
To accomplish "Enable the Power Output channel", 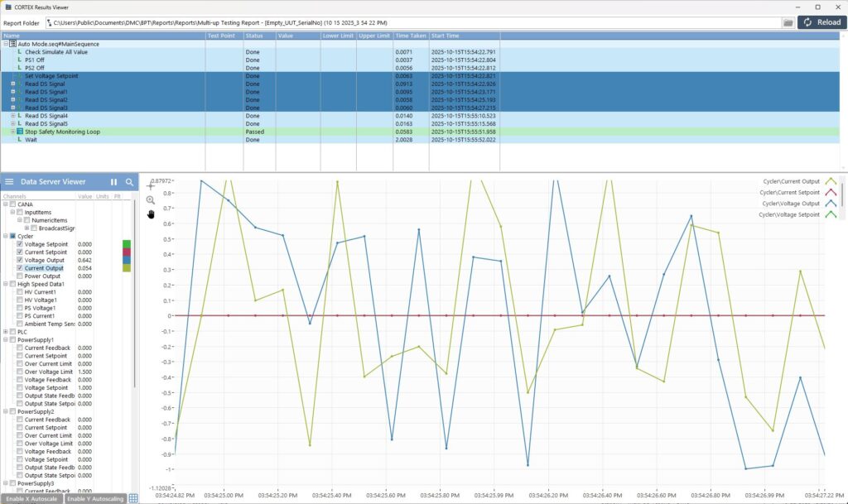I will (x=18, y=276).
